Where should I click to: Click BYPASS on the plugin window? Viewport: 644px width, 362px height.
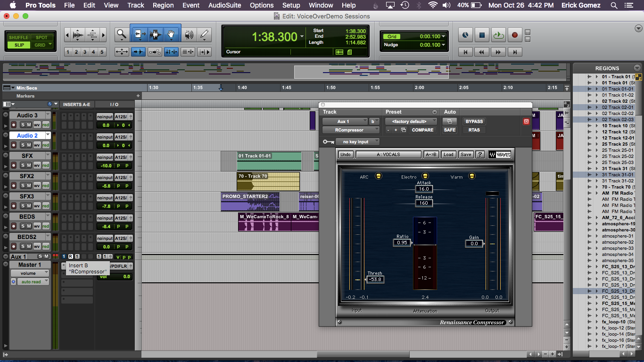click(474, 122)
